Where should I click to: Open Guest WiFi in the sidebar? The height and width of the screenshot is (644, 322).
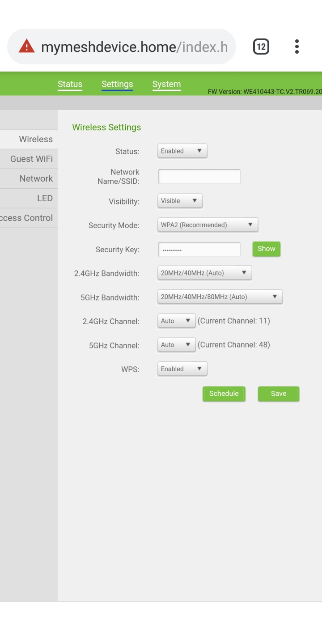point(29,159)
